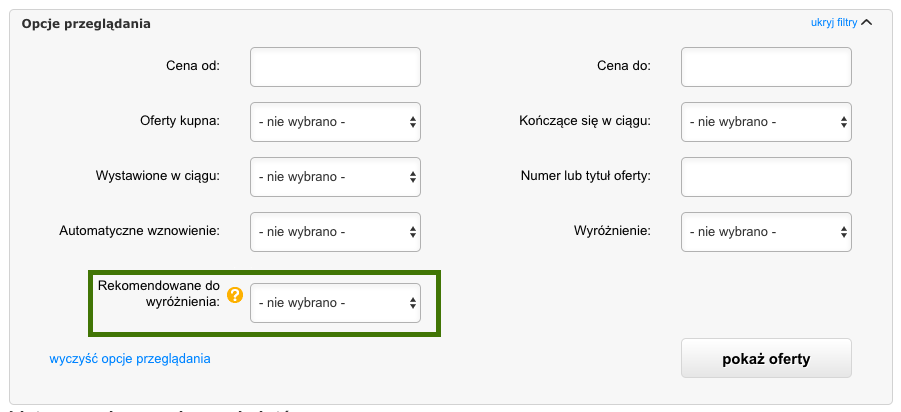Open the 'Kończące się w ciągu' dropdown
The width and height of the screenshot is (901, 412).
767,122
